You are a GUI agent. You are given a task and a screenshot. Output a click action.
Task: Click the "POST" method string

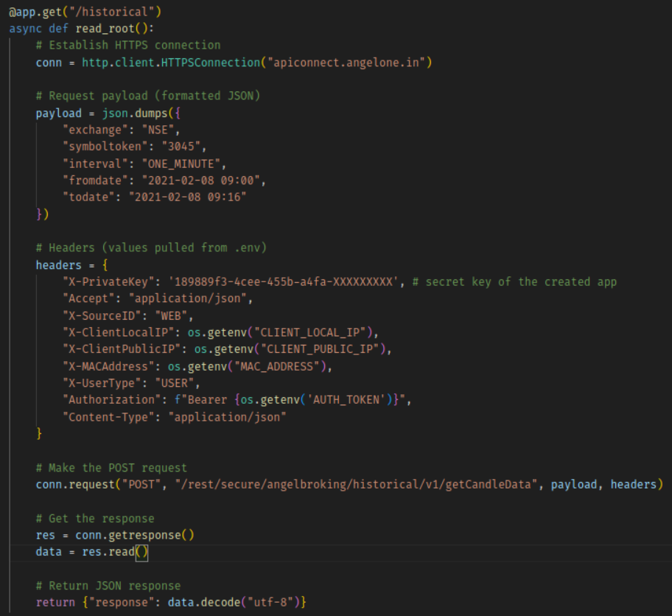pyautogui.click(x=141, y=484)
